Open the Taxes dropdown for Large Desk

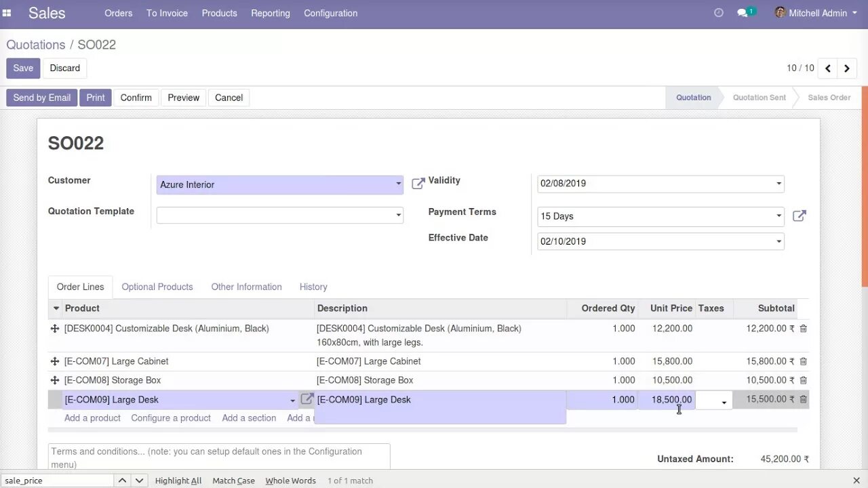pos(724,401)
